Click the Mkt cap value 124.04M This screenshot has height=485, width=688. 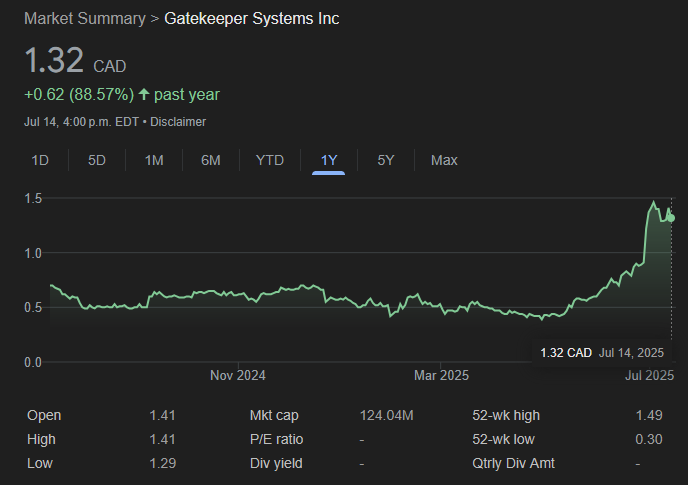point(387,415)
